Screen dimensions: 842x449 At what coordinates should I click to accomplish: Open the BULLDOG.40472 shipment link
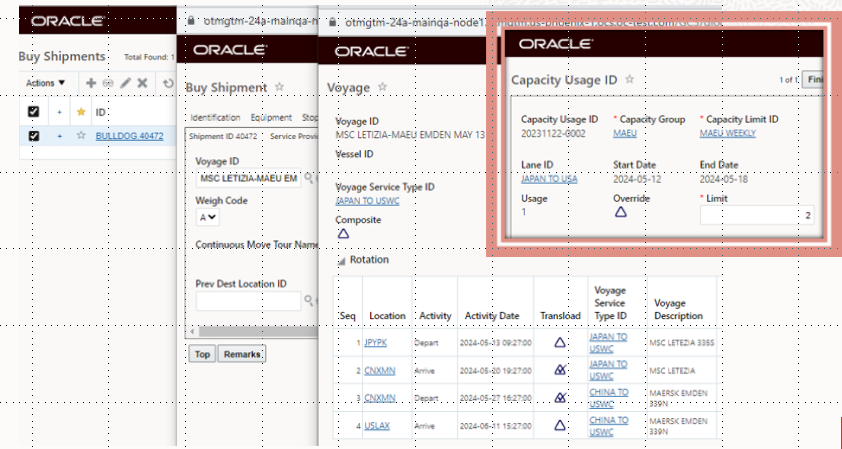129,136
